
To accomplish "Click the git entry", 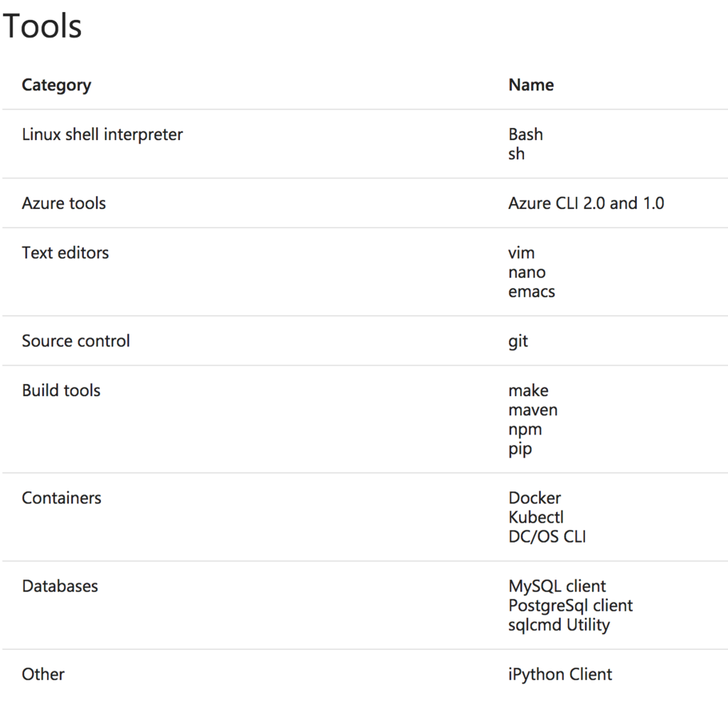I will click(518, 342).
